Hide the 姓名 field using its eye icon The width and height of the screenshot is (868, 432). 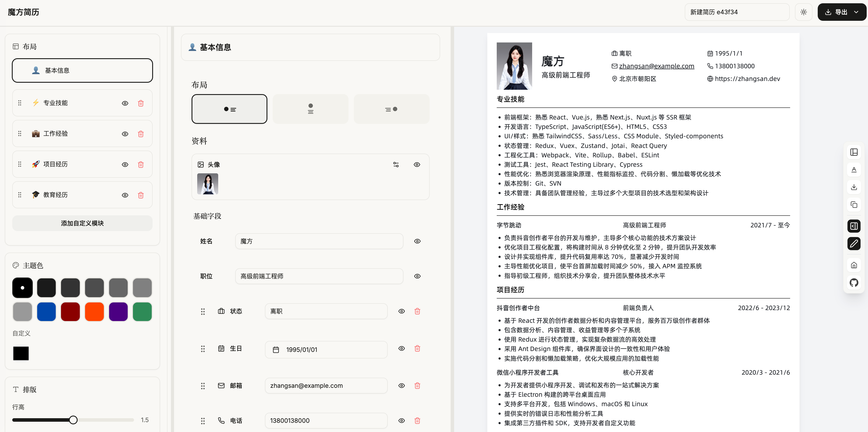417,241
